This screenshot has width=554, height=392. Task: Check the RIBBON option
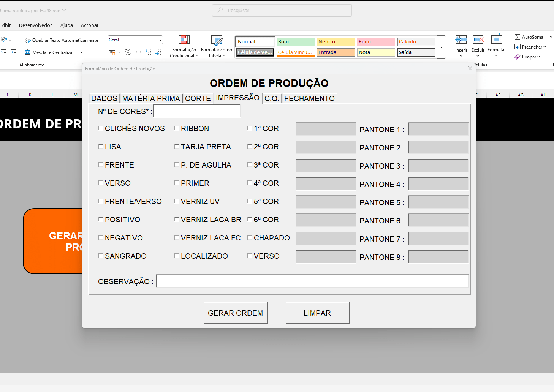[x=177, y=128]
